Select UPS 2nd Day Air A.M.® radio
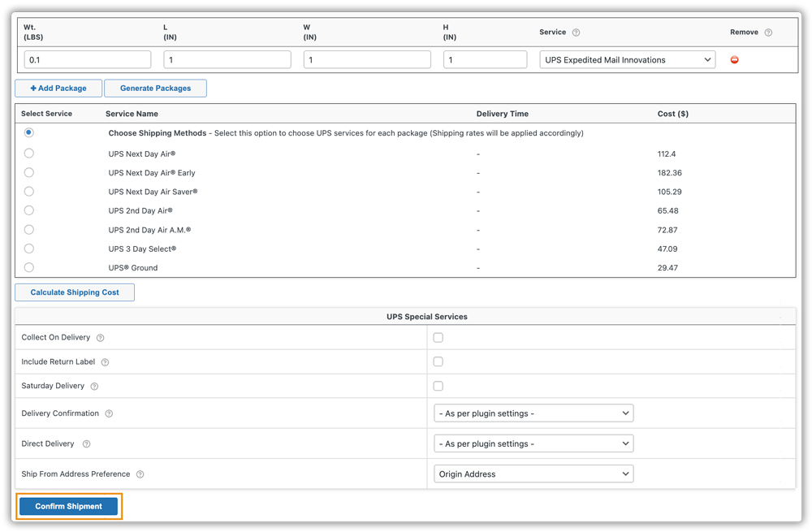 pyautogui.click(x=29, y=230)
